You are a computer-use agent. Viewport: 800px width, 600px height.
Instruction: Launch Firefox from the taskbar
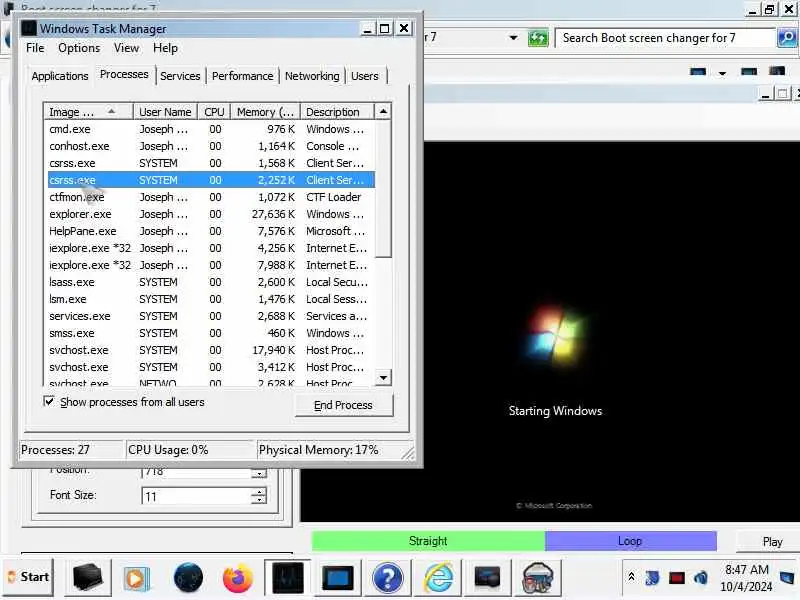pos(238,578)
